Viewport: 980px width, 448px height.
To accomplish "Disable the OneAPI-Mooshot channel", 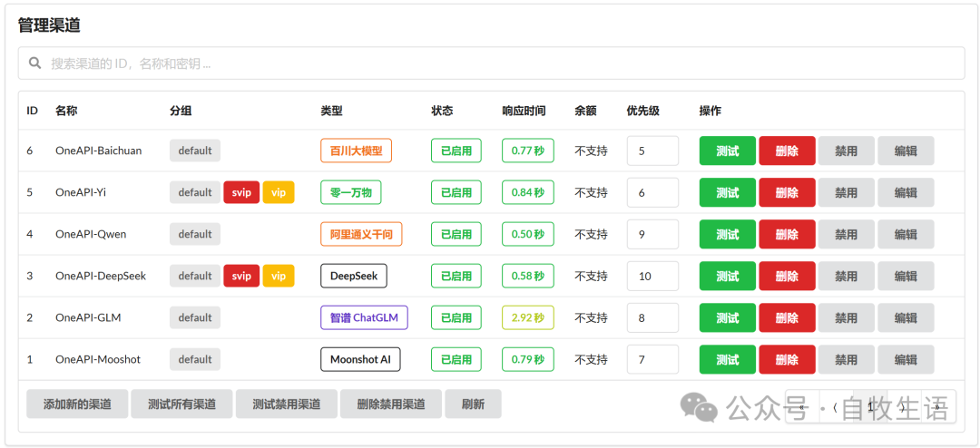I will coord(847,359).
